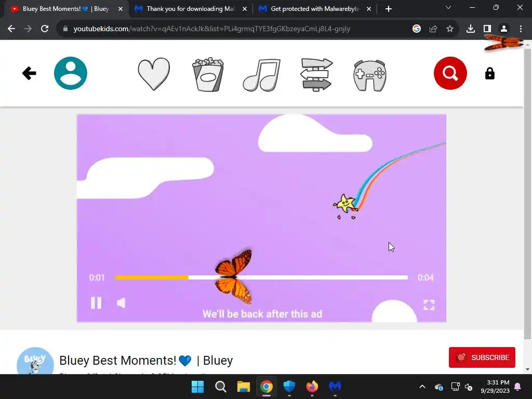
Task: Open the Chrome three-dot menu
Action: (x=521, y=29)
